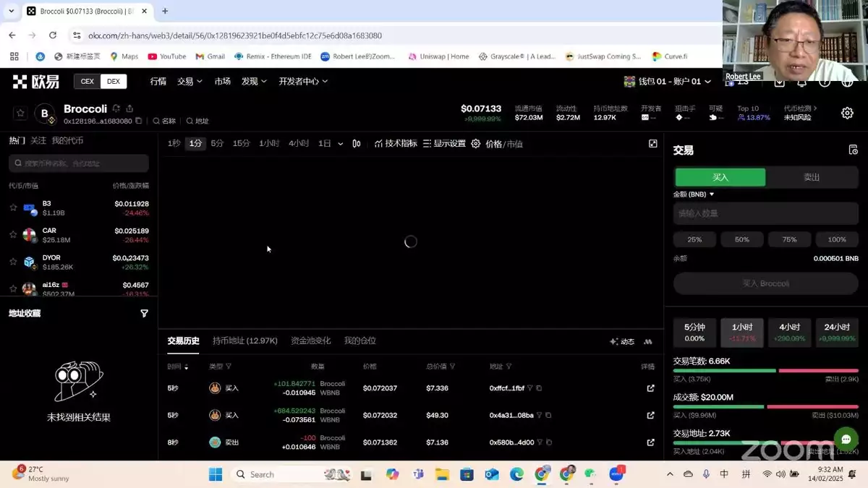Star the B3 token row
The height and width of the screenshot is (488, 868).
pos(13,208)
